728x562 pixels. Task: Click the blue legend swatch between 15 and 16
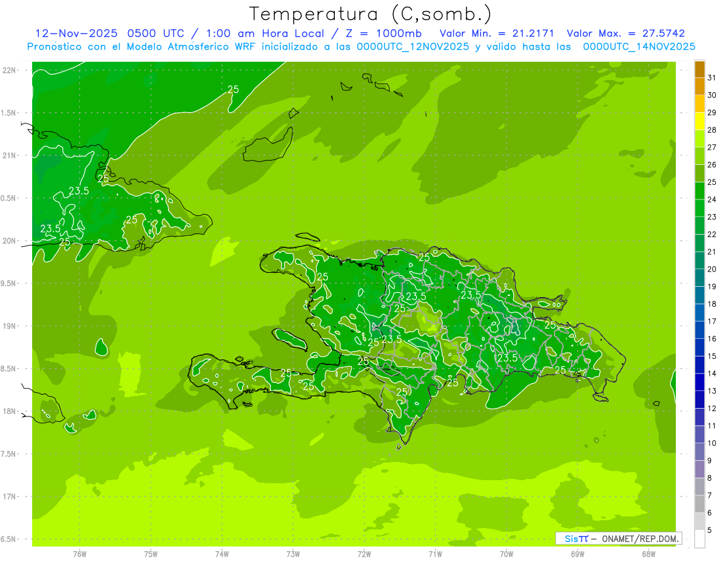point(699,348)
